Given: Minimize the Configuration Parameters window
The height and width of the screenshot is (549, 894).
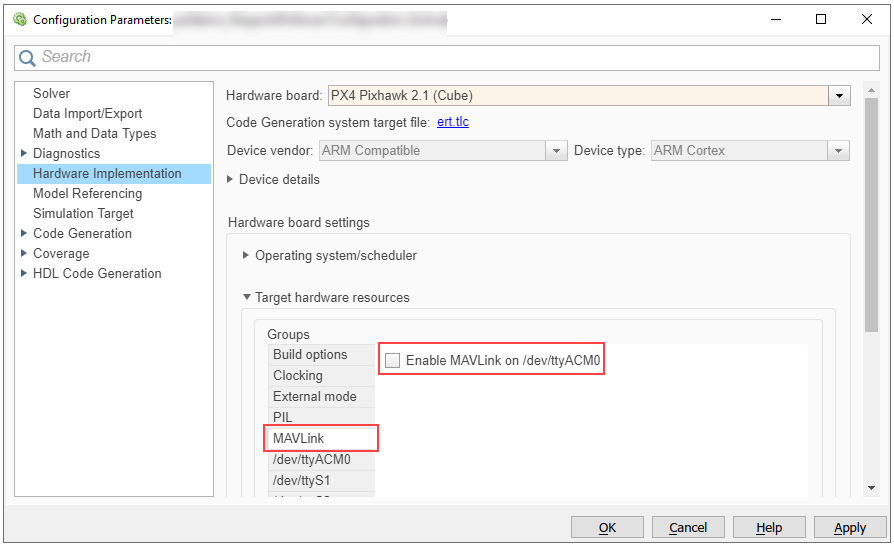Looking at the screenshot, I should click(x=775, y=19).
